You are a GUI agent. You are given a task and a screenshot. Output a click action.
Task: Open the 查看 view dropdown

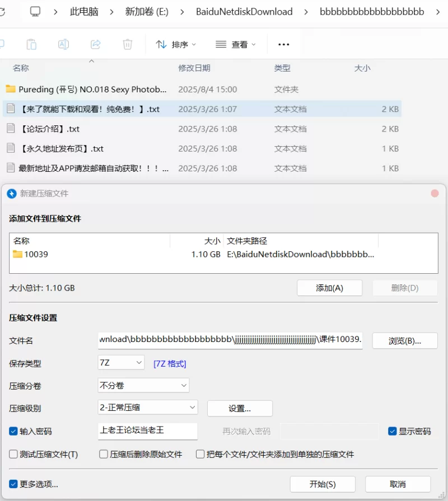236,44
